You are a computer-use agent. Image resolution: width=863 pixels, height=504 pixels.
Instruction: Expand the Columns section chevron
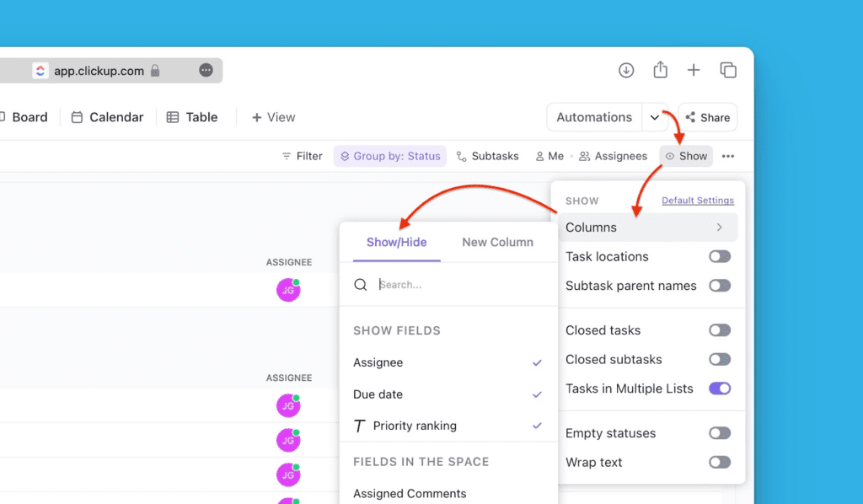721,227
